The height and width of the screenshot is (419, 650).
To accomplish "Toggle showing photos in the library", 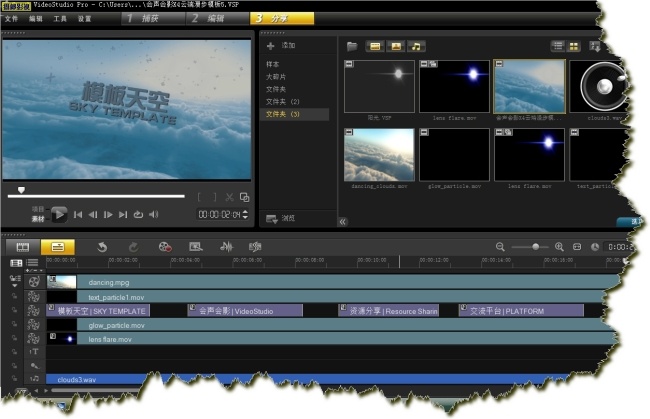I will point(396,46).
